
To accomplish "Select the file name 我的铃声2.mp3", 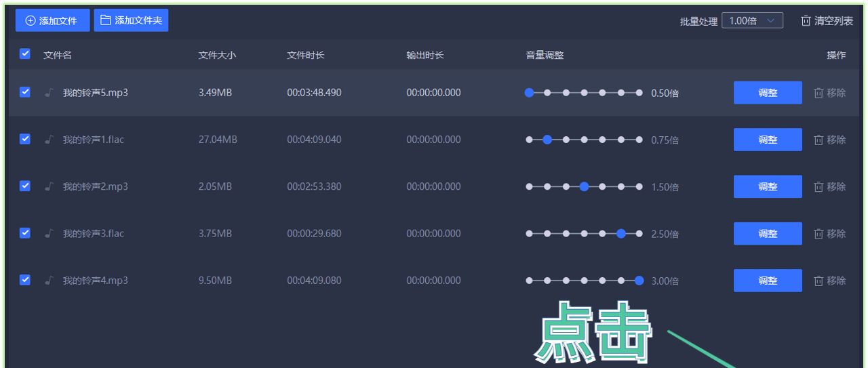I will (96, 186).
